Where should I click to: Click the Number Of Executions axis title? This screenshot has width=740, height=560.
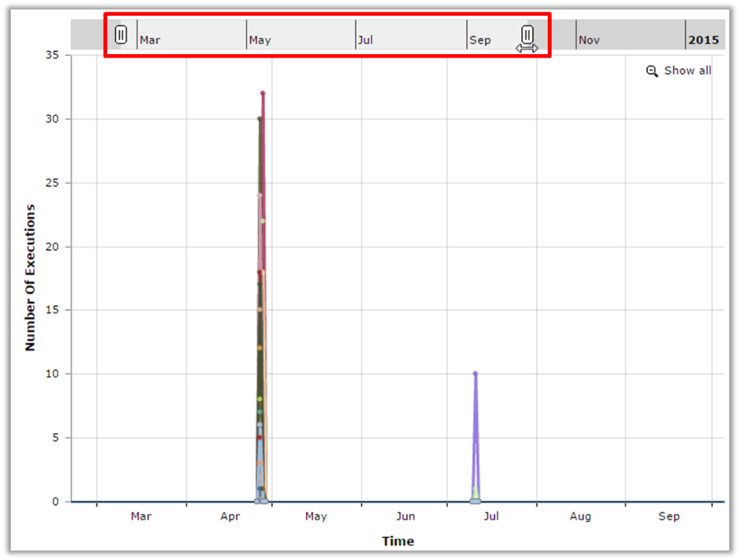[30, 278]
